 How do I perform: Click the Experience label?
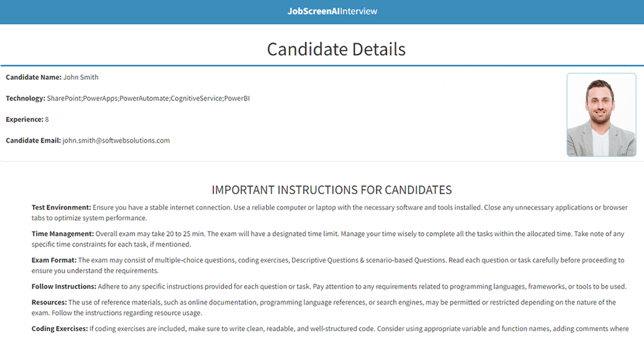pos(24,119)
